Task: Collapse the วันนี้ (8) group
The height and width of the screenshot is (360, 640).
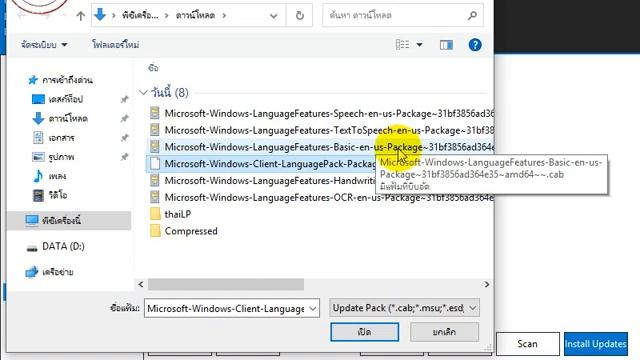Action: pyautogui.click(x=143, y=93)
